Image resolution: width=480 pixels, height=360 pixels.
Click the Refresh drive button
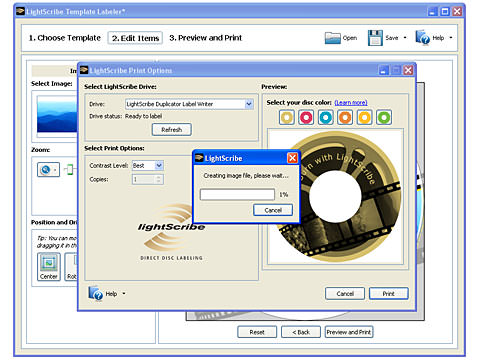coord(172,130)
